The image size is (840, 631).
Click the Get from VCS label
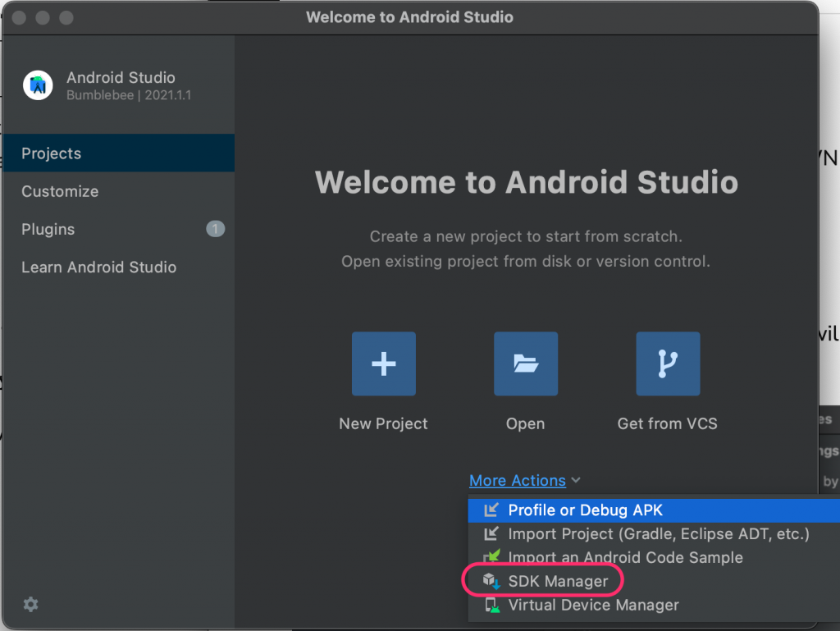click(x=668, y=423)
